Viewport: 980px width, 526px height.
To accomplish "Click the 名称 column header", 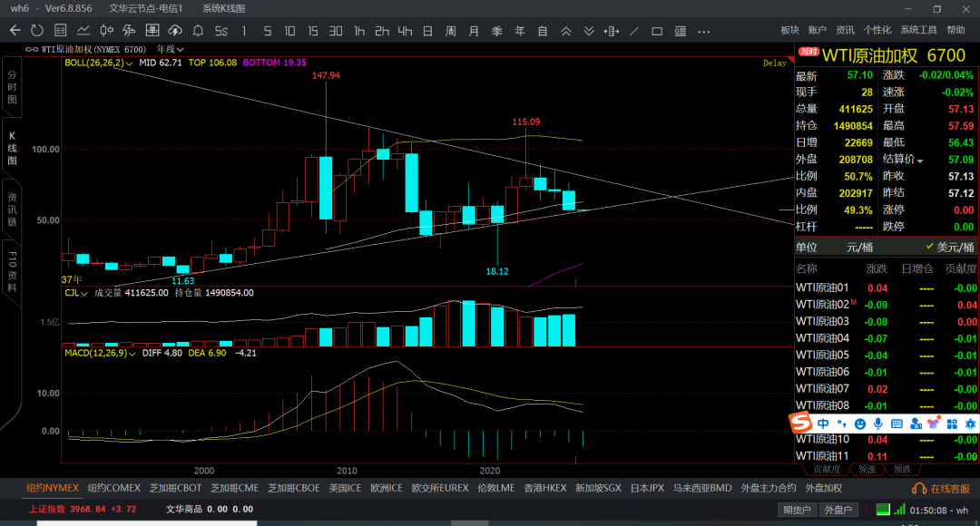I will pos(807,268).
